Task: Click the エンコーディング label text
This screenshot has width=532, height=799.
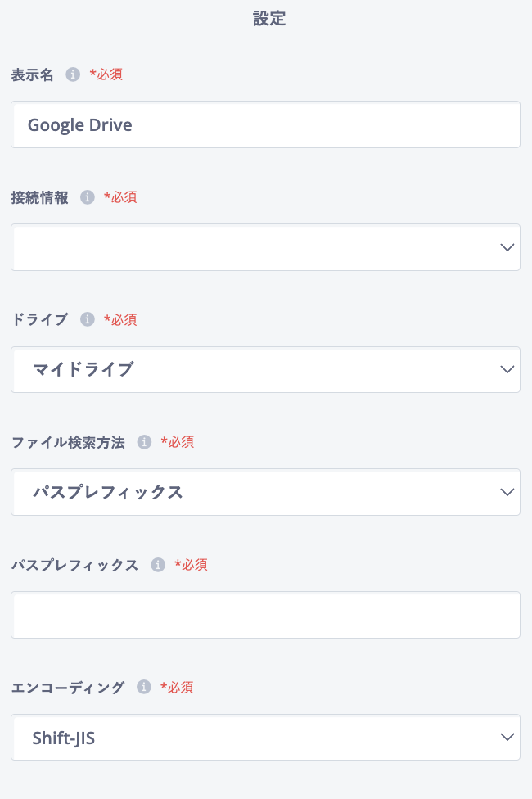Action: (68, 687)
